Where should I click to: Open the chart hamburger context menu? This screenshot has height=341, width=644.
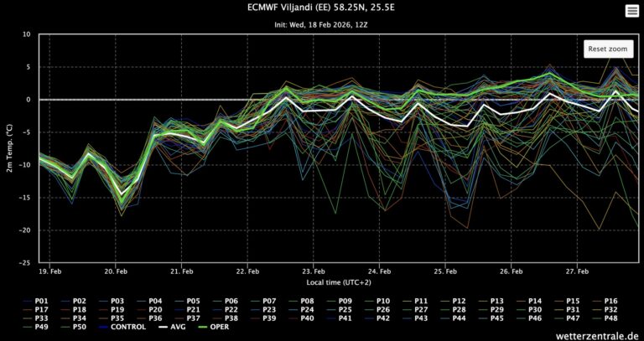(631, 11)
